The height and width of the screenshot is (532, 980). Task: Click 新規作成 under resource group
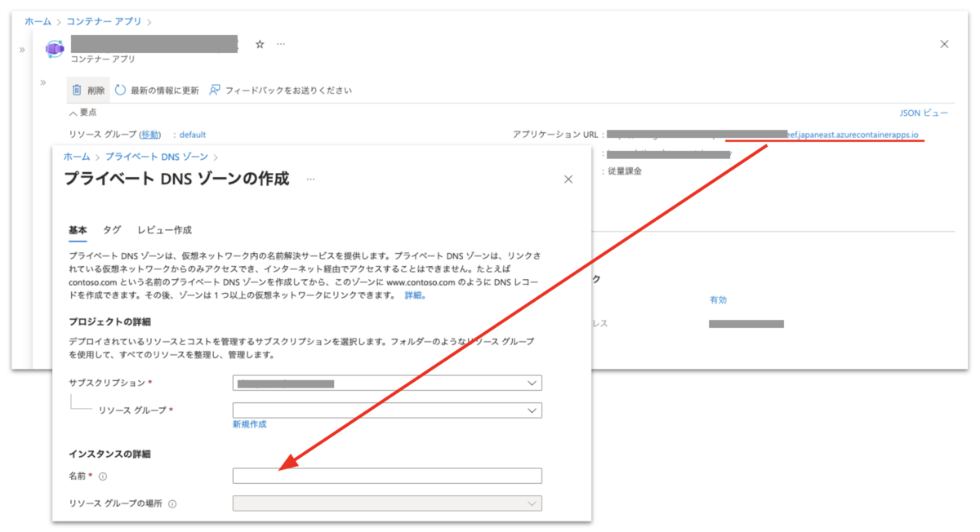click(x=249, y=424)
